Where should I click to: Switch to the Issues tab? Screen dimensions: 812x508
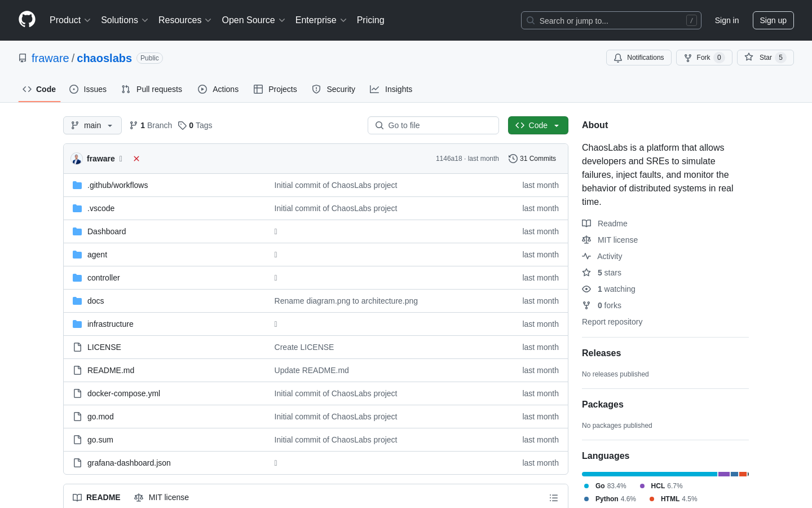[88, 89]
